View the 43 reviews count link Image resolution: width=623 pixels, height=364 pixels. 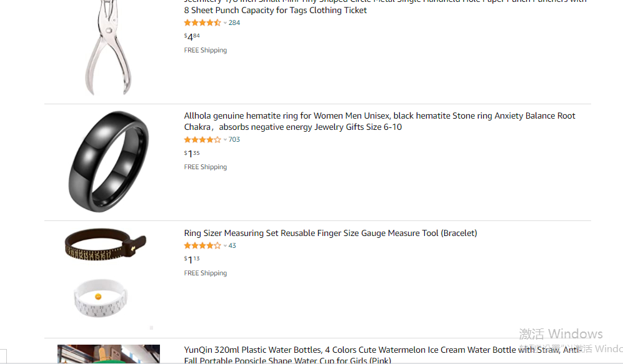coord(232,245)
